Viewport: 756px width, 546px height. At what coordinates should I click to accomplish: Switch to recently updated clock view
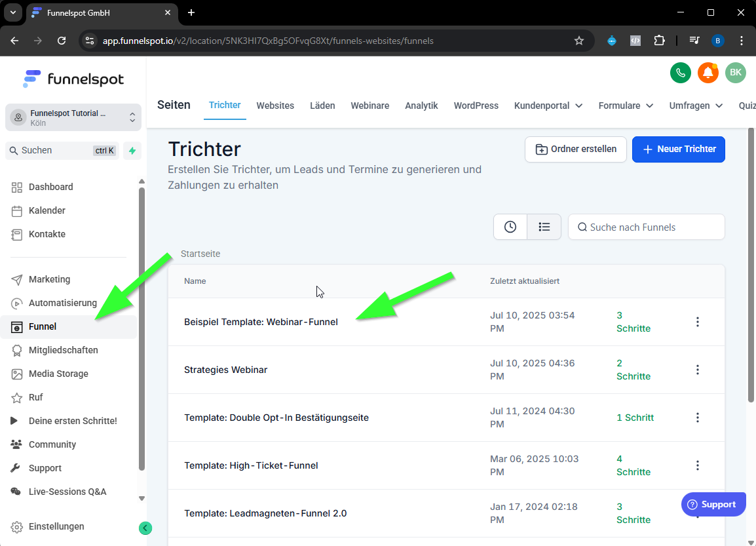[510, 227]
